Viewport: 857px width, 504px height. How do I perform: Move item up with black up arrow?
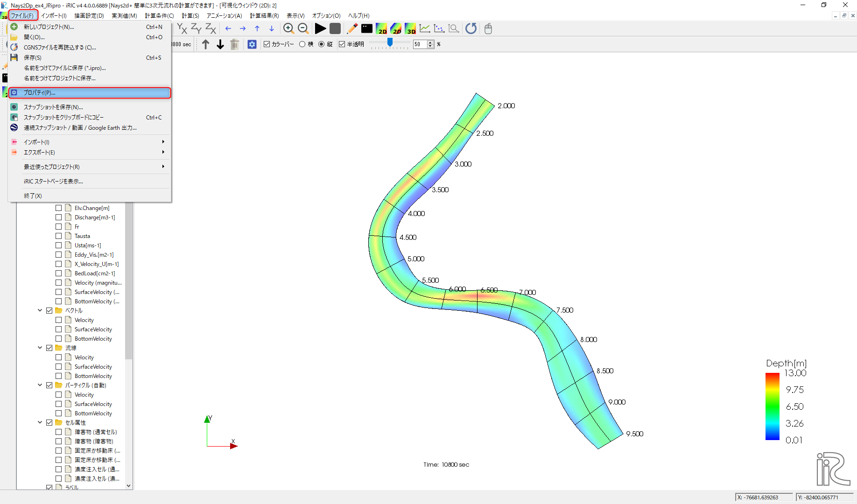pos(206,44)
